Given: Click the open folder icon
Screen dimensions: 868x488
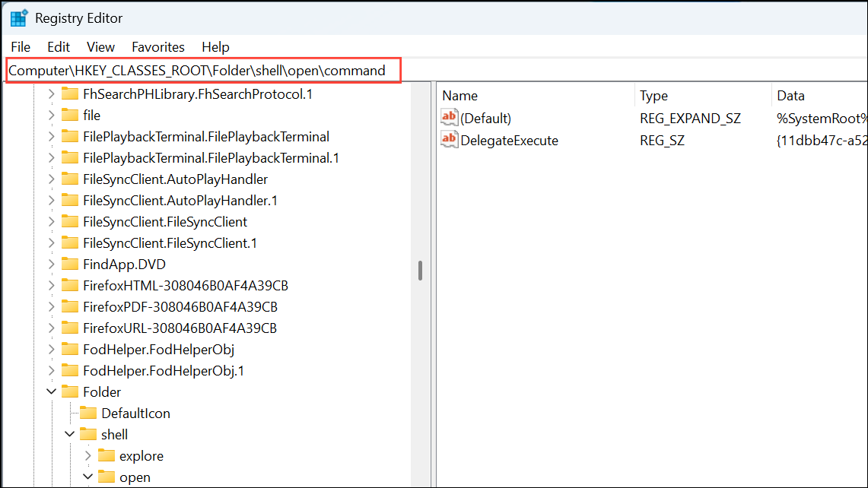Looking at the screenshot, I should pos(107,477).
